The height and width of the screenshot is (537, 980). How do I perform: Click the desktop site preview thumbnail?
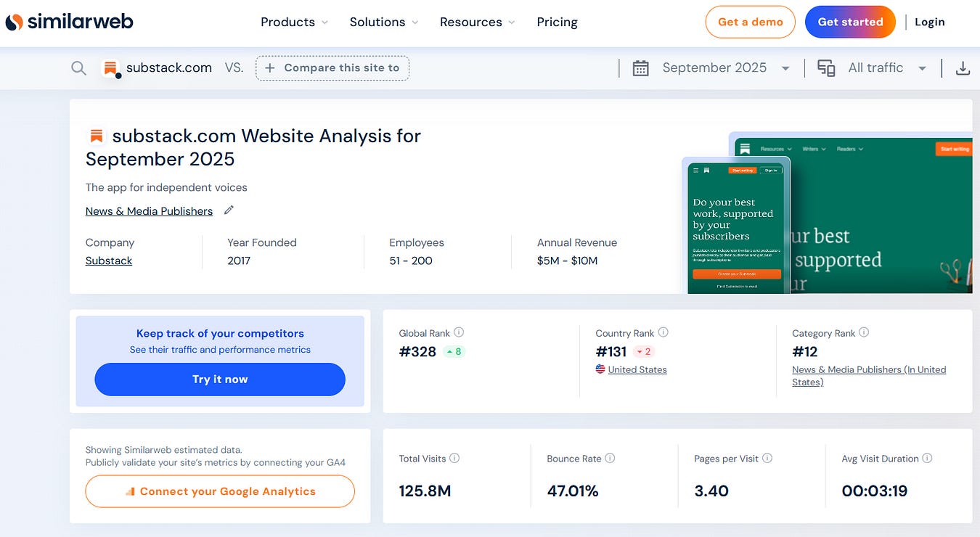pos(881,215)
